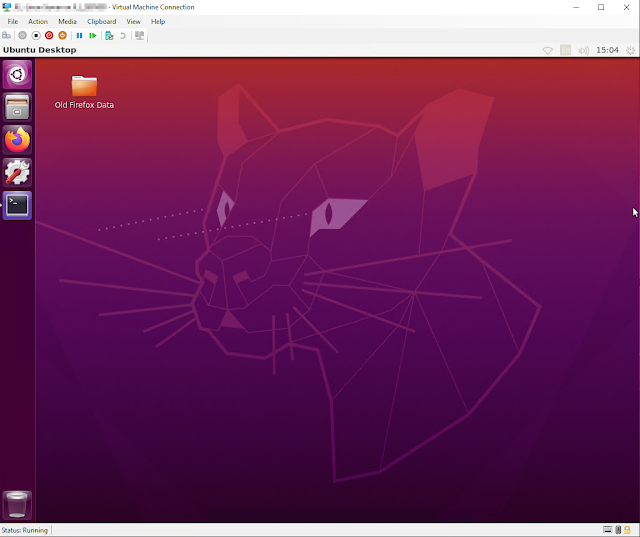Open the session gear menu in the panel
640x537 pixels.
coord(631,50)
